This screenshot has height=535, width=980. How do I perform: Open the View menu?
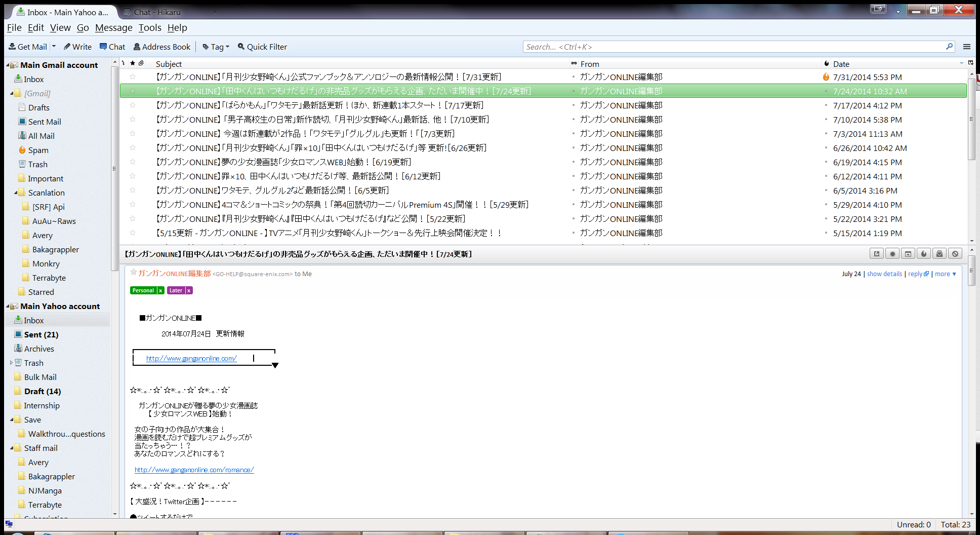pyautogui.click(x=60, y=28)
